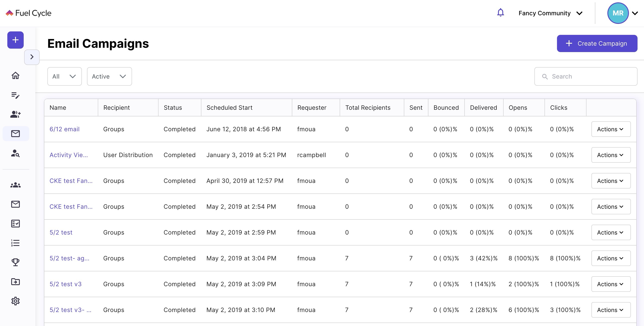Open the numbered list sidebar icon
Viewport: 644px width, 326px height.
coord(16,243)
